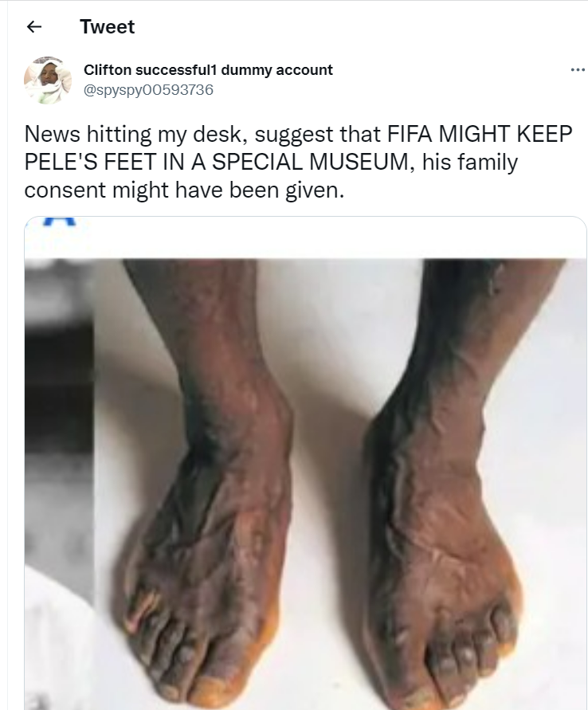Click the line consent might have been given
Image resolution: width=588 pixels, height=710 pixels.
click(184, 190)
